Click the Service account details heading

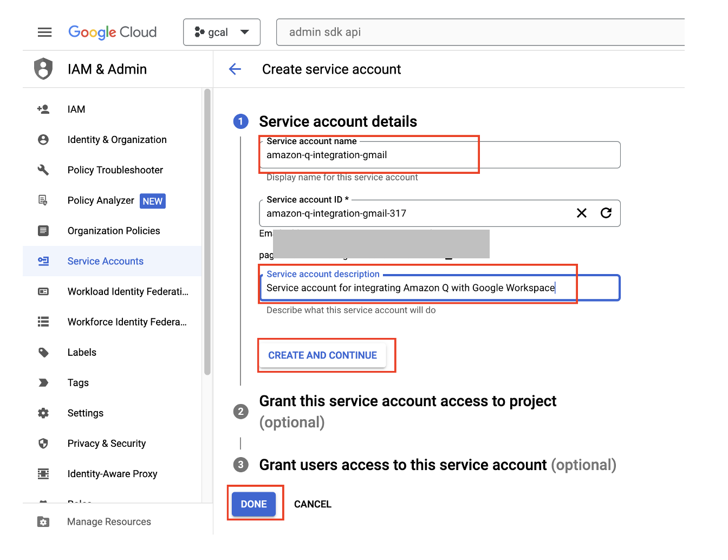[x=338, y=121]
